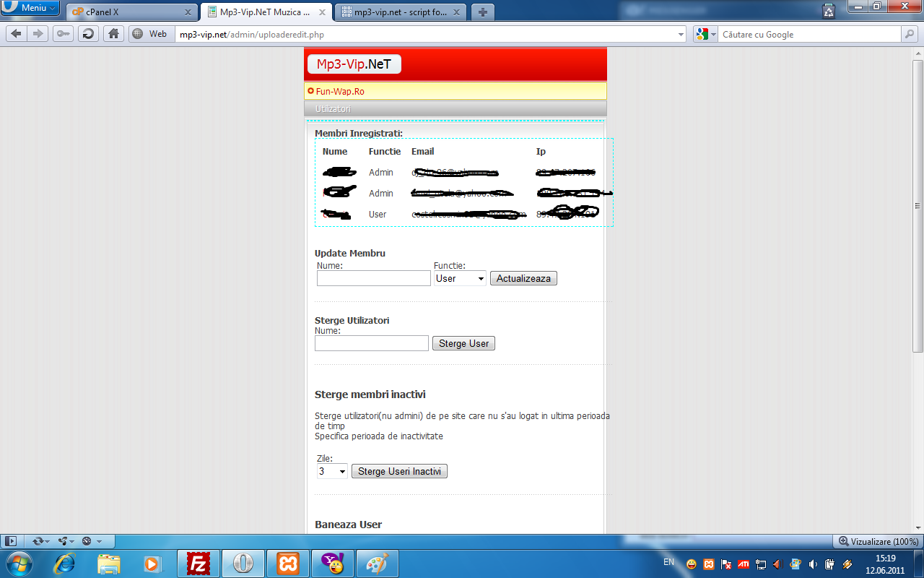This screenshot has width=924, height=578.
Task: Click the Nume field under Sterge Utilizatori
Action: point(372,344)
